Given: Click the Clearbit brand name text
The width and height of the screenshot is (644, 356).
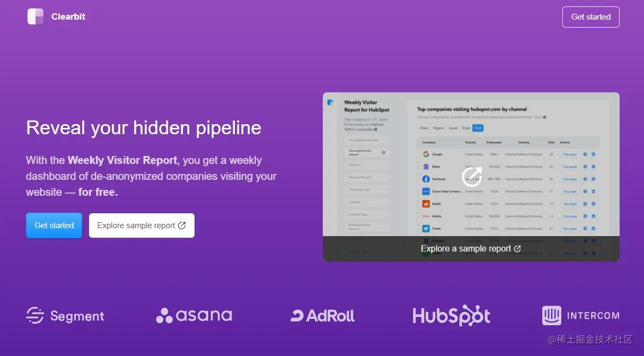Looking at the screenshot, I should click(x=68, y=16).
